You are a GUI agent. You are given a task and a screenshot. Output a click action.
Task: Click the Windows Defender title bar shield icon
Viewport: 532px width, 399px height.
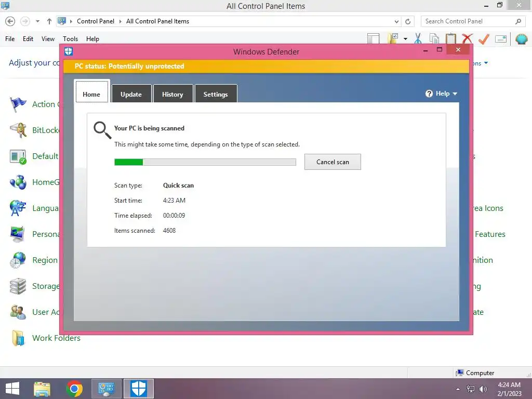69,51
